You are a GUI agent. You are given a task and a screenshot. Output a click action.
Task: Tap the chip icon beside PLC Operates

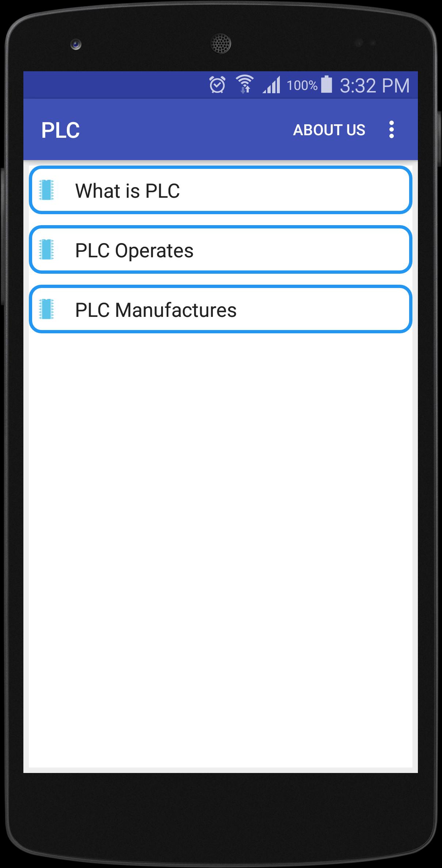tap(46, 250)
